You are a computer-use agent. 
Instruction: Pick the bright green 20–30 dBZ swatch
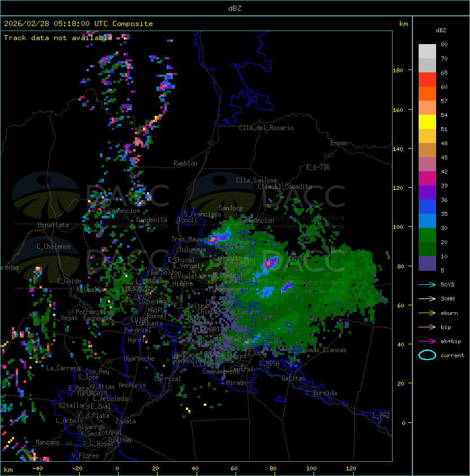(427, 235)
